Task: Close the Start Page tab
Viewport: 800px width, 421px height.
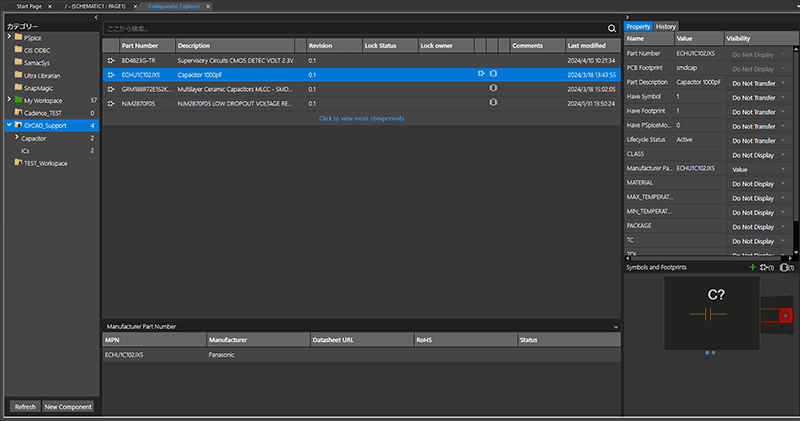Action: 49,7
